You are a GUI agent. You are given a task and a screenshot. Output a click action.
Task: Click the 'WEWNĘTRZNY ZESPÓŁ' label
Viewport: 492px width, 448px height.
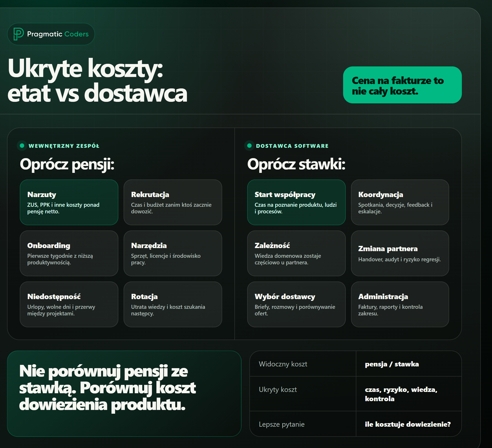pos(64,146)
